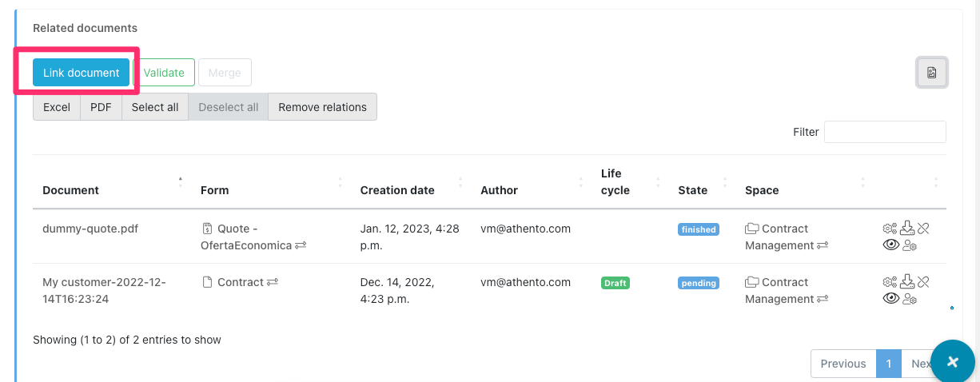Click Remove relations button

tap(322, 107)
